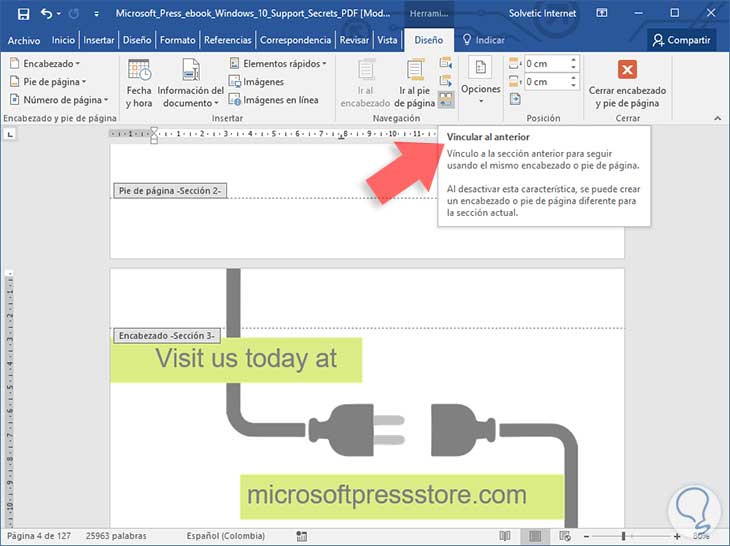Click the zoom slider handle

tap(623, 536)
